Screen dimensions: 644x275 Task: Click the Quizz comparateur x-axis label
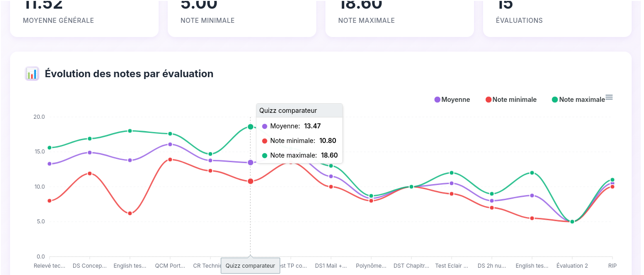pos(250,265)
